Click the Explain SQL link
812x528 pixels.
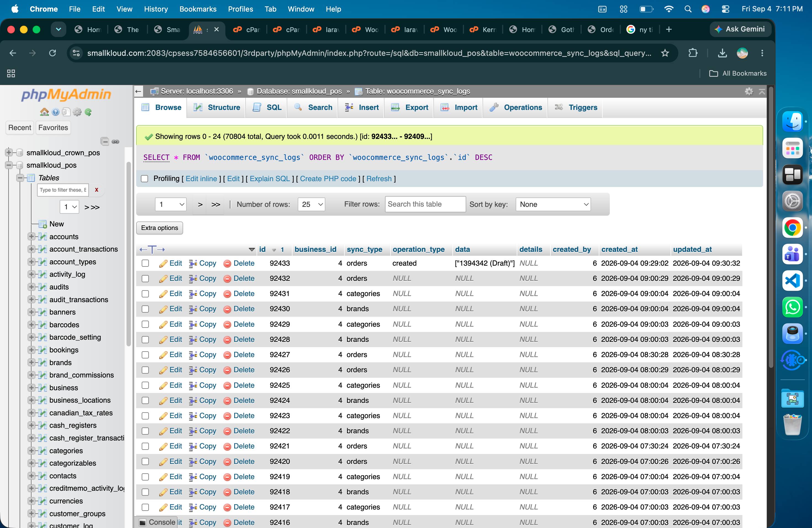pyautogui.click(x=270, y=179)
